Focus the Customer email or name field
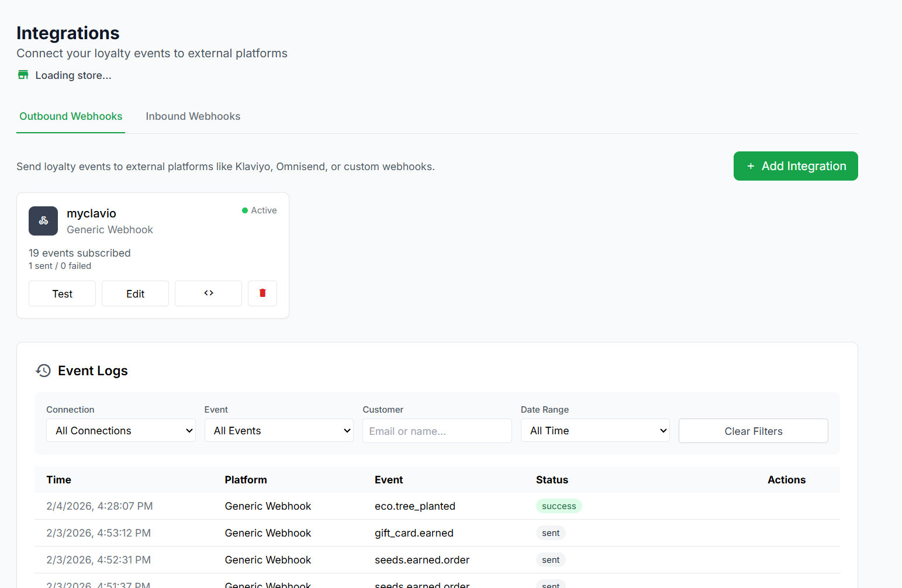Viewport: 902px width, 588px height. coord(437,431)
